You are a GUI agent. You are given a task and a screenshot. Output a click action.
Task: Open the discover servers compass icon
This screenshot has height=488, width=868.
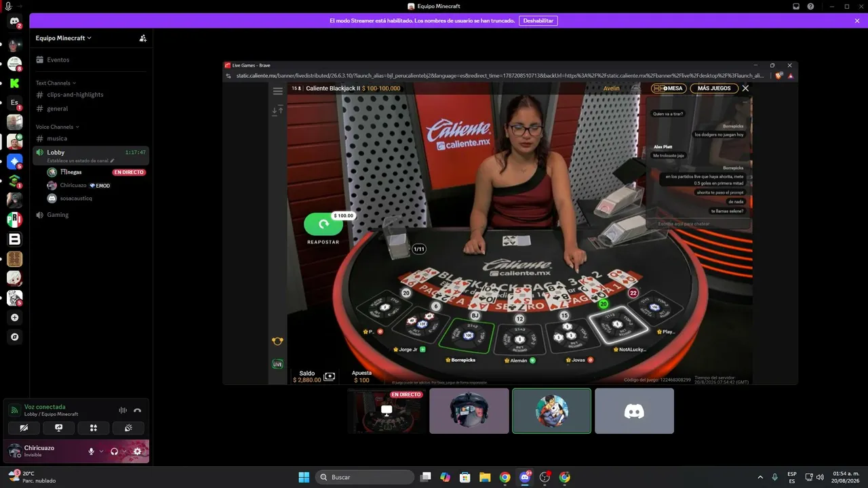click(14, 337)
